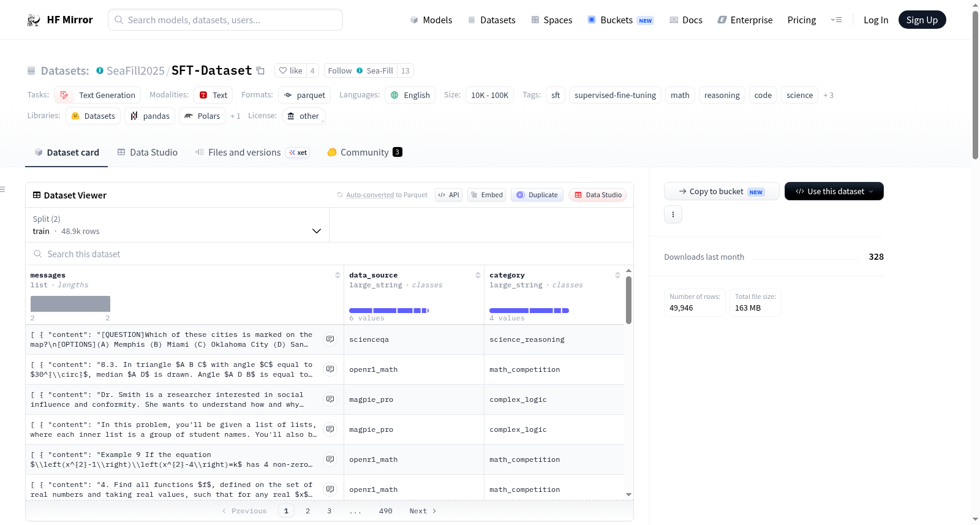Click the data_source class distribution bar

pos(389,311)
